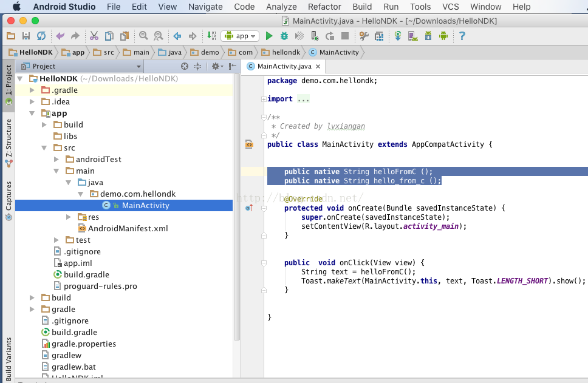Open the Build menu

click(x=362, y=7)
